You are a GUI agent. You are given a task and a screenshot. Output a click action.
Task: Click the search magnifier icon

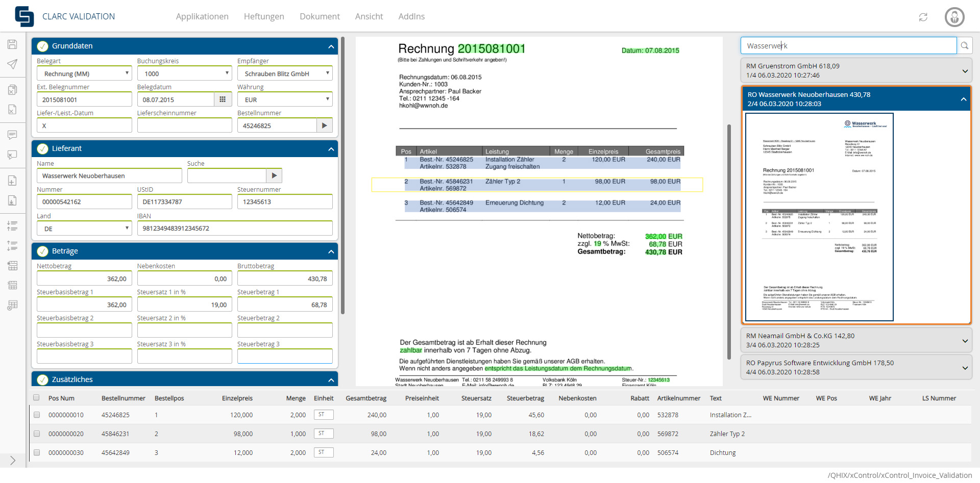pos(964,45)
